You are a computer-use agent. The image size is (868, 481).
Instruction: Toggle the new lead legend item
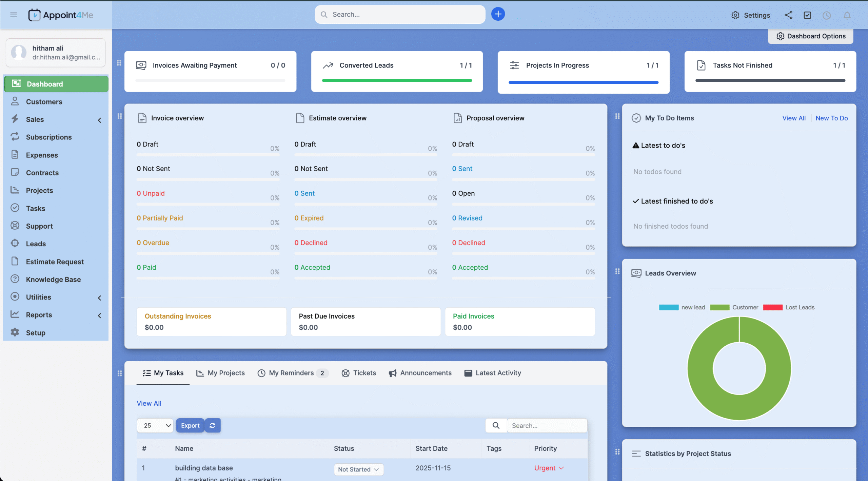pos(682,307)
